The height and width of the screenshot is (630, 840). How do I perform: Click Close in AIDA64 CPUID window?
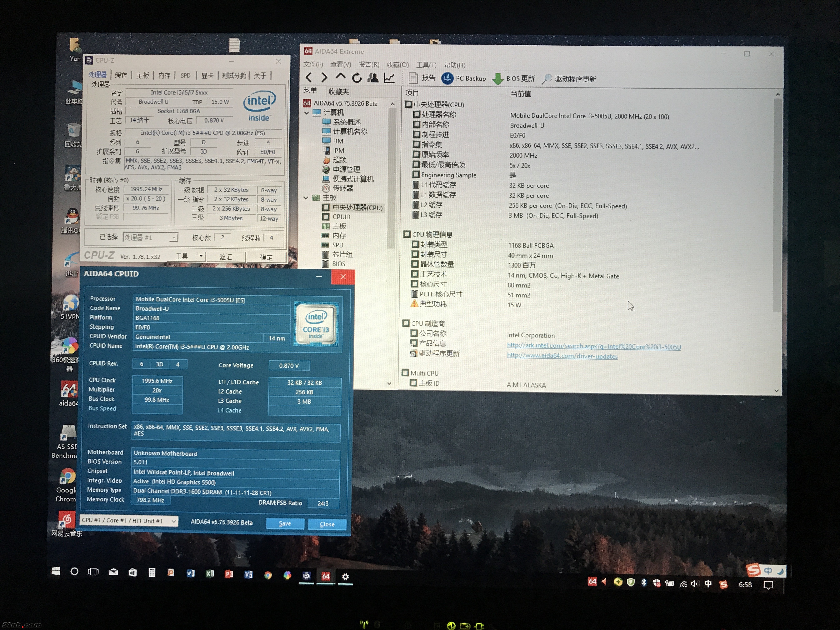coord(327,524)
